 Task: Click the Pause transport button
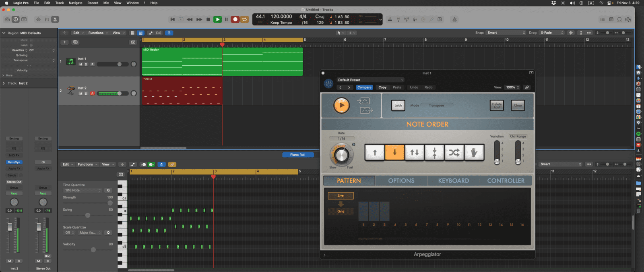tap(226, 19)
